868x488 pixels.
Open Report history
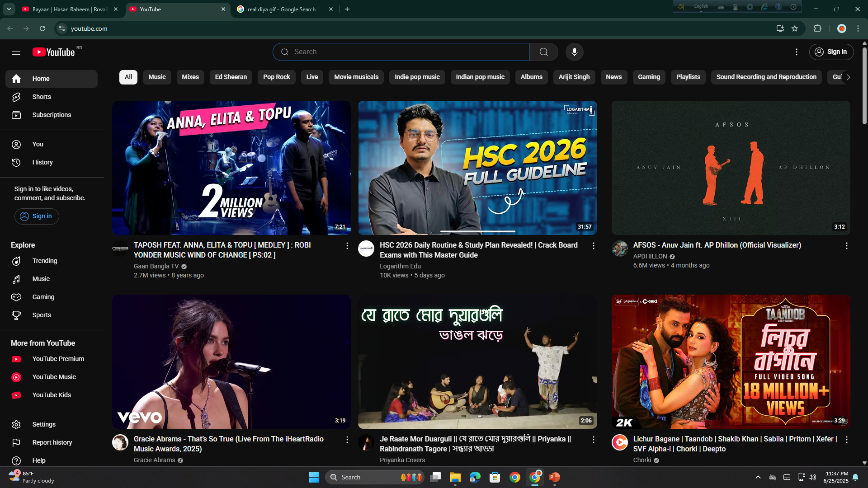[52, 442]
